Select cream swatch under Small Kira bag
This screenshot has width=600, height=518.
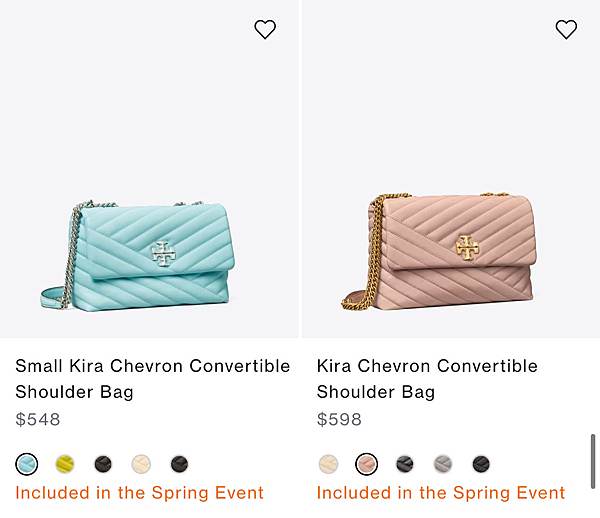point(141,464)
